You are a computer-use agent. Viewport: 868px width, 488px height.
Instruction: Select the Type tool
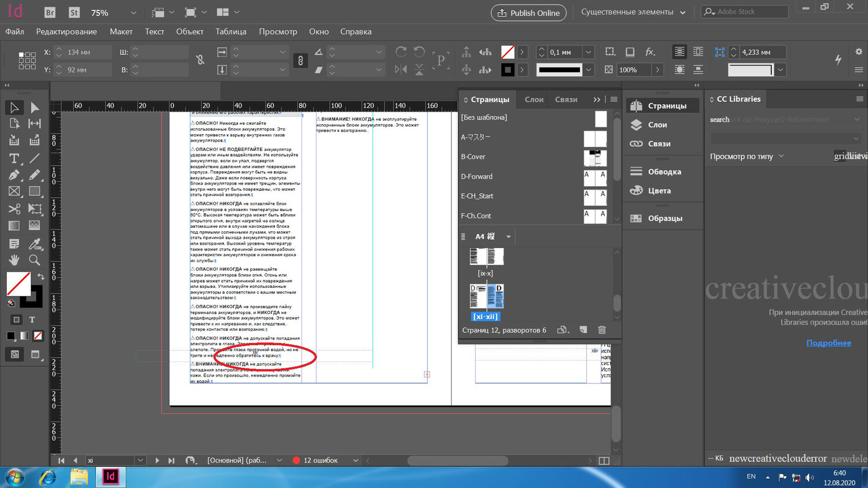click(14, 158)
